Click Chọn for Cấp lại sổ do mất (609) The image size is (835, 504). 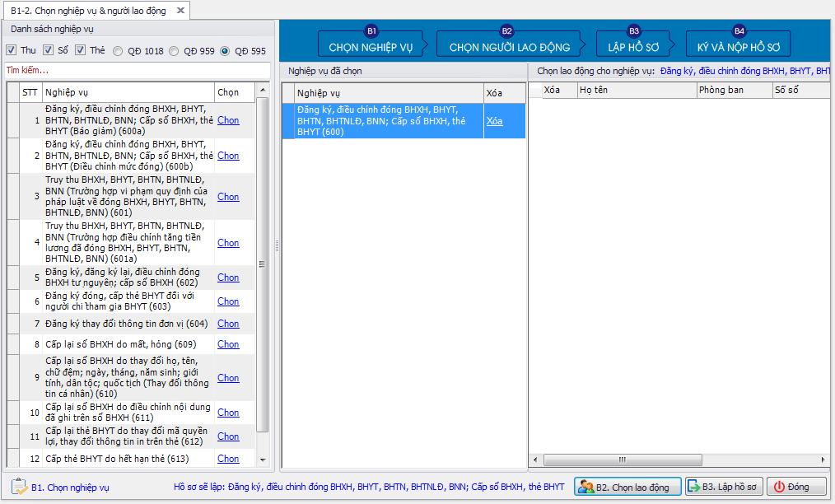(228, 344)
